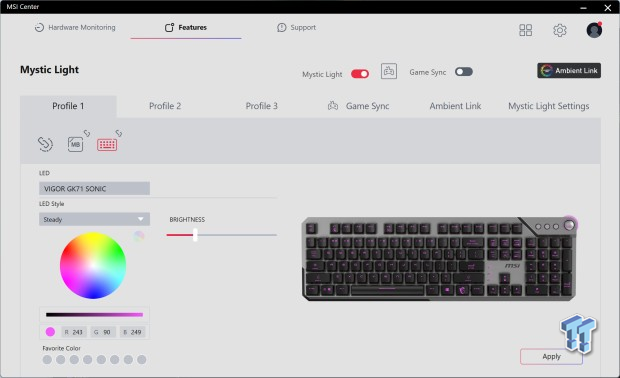Disable the Mystic Light toggle switch
620x378 pixels.
click(x=360, y=74)
